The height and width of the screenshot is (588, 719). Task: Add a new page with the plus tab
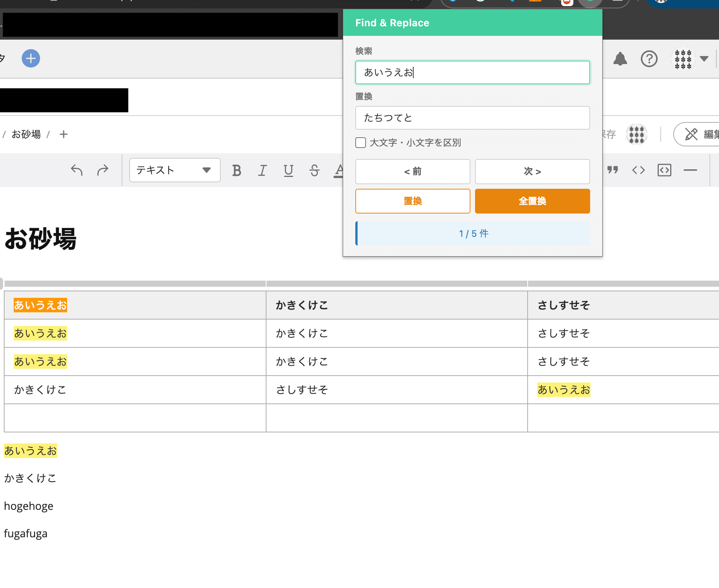(x=63, y=134)
